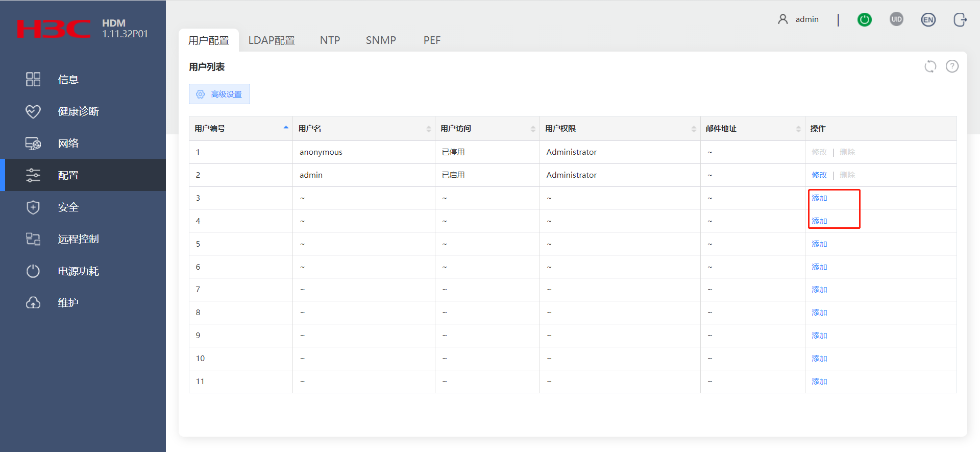This screenshot has width=980, height=452.
Task: Open 维护 in the sidebar
Action: click(68, 303)
